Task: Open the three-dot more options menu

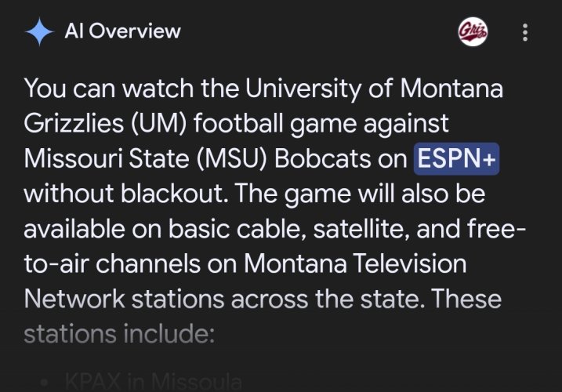Action: (x=525, y=32)
